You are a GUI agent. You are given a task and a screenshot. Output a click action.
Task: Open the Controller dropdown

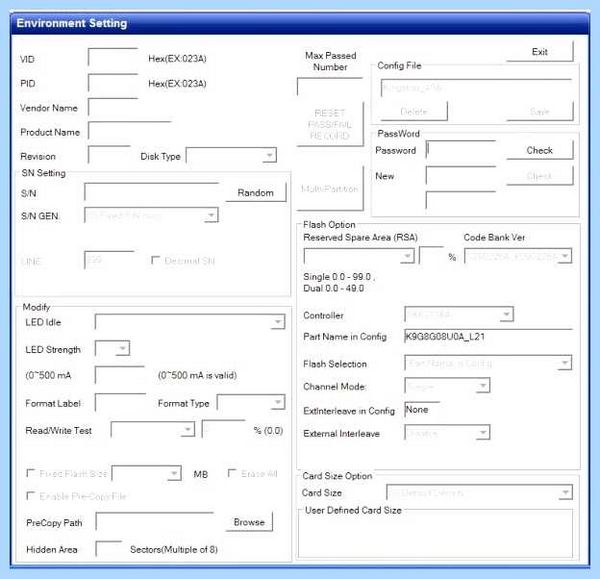pos(459,315)
